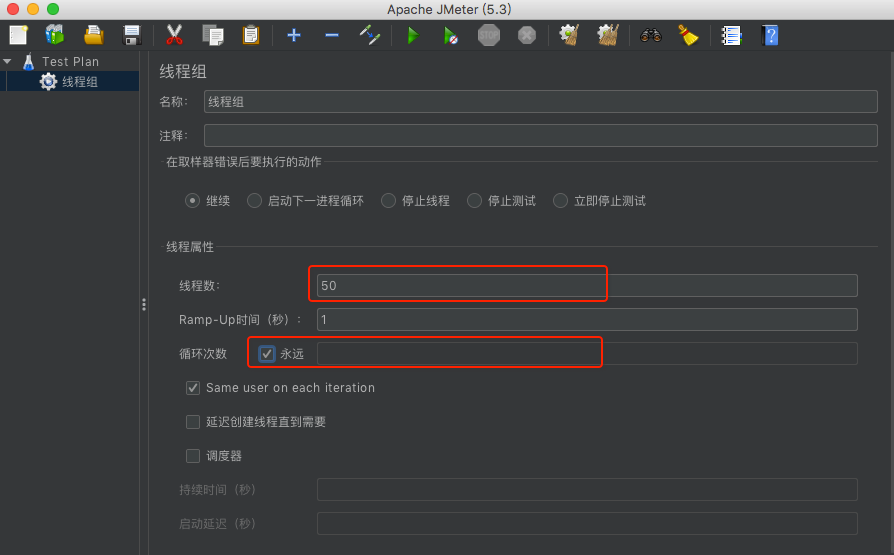Click the Stop sign icon

(x=489, y=35)
